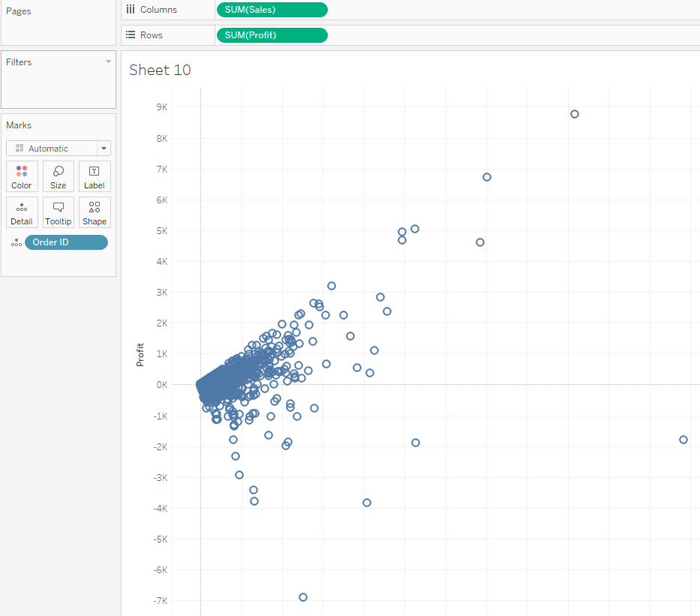Click the Order ID pill in Marks
Image resolution: width=700 pixels, height=616 pixels.
point(66,242)
